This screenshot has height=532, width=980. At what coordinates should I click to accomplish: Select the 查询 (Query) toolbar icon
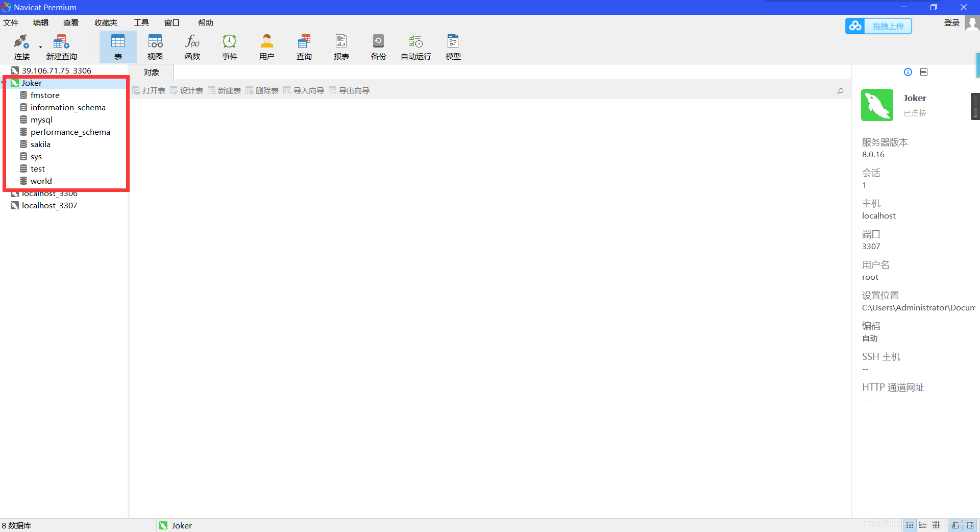coord(304,47)
